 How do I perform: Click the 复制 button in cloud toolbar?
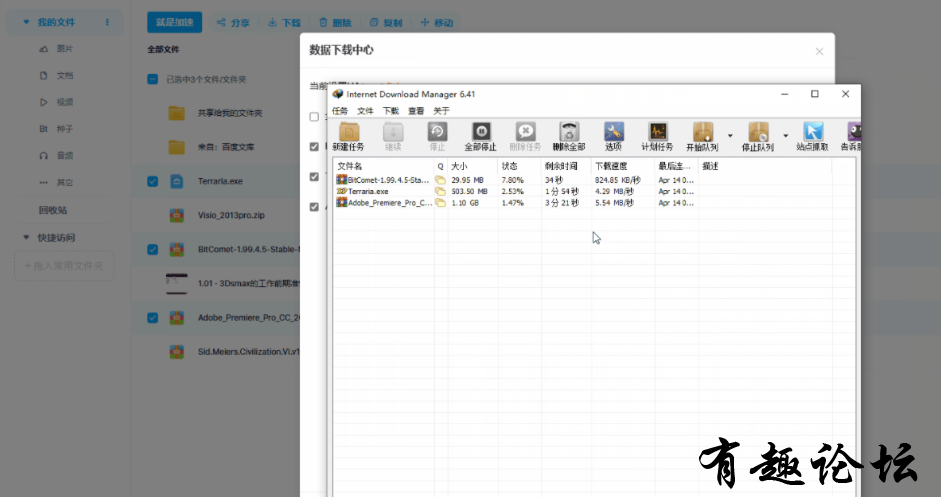point(386,23)
